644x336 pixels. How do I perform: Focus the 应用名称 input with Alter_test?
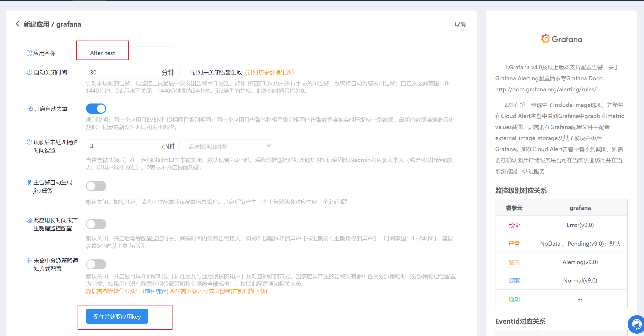130,53
